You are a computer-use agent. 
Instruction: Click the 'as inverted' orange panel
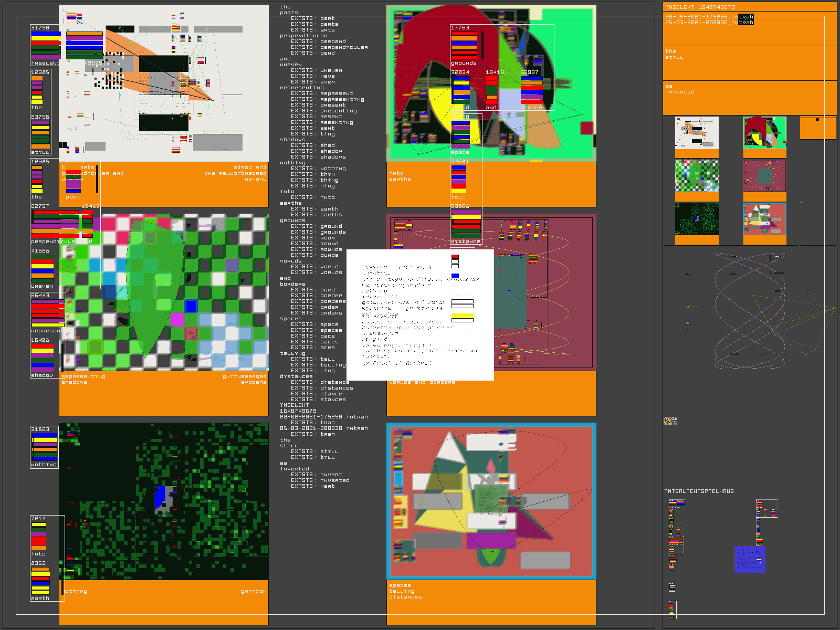click(749, 97)
